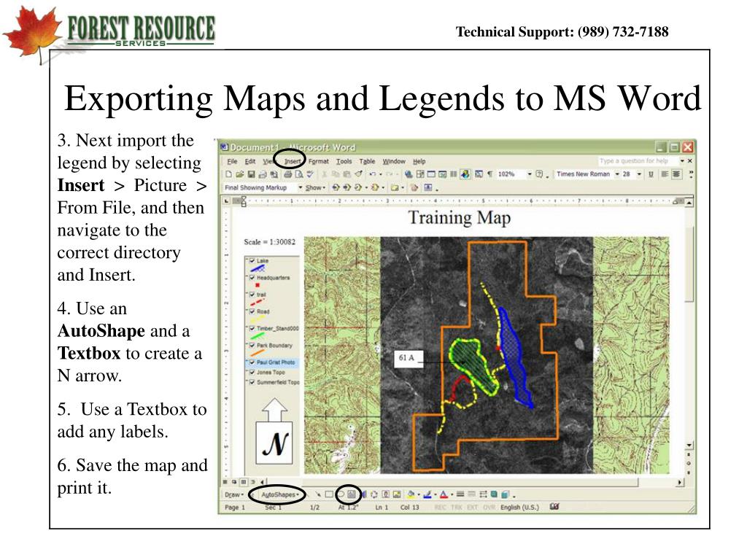Screen dimensions: 747x560
Task: Open the File menu
Action: coord(232,161)
